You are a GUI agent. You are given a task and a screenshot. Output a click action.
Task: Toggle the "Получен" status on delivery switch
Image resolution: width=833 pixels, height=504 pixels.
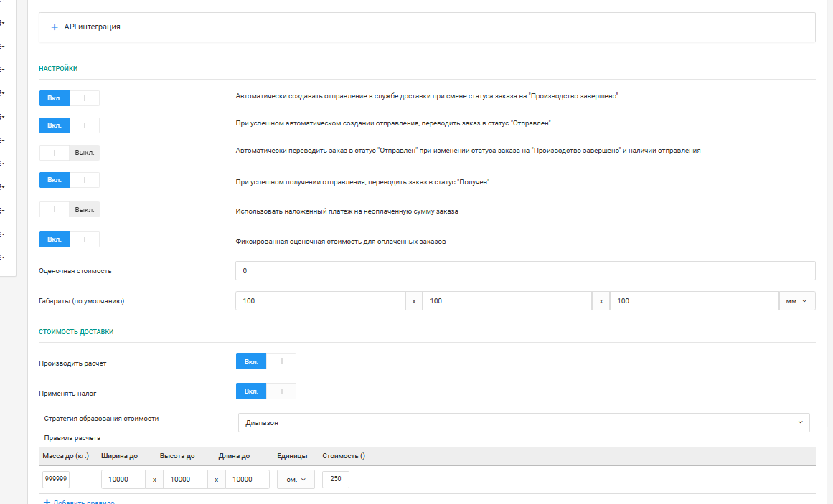click(x=69, y=180)
